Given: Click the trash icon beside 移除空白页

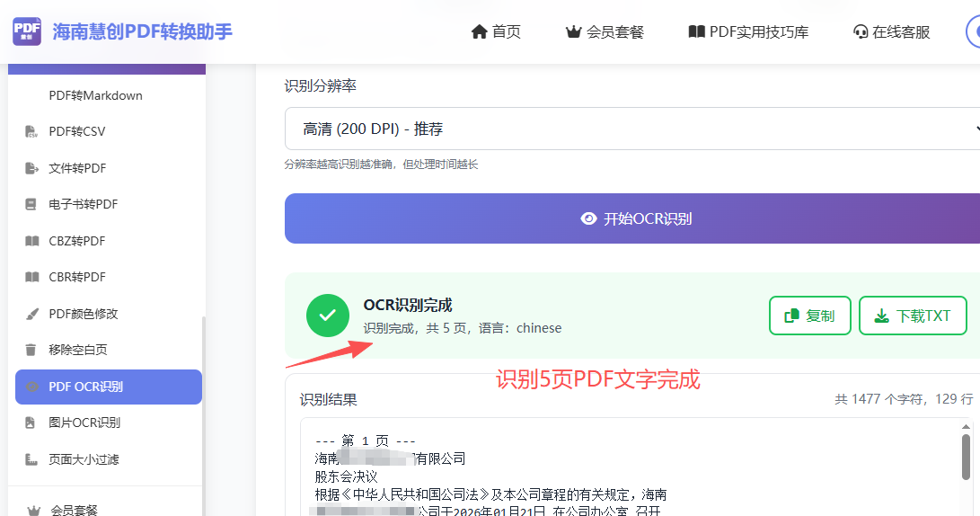Looking at the screenshot, I should coord(31,350).
